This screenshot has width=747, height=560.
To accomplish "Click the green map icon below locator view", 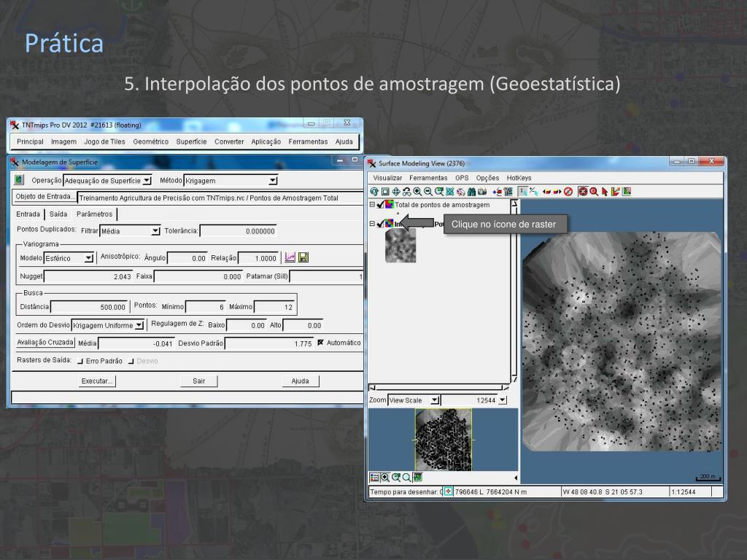I will click(418, 477).
